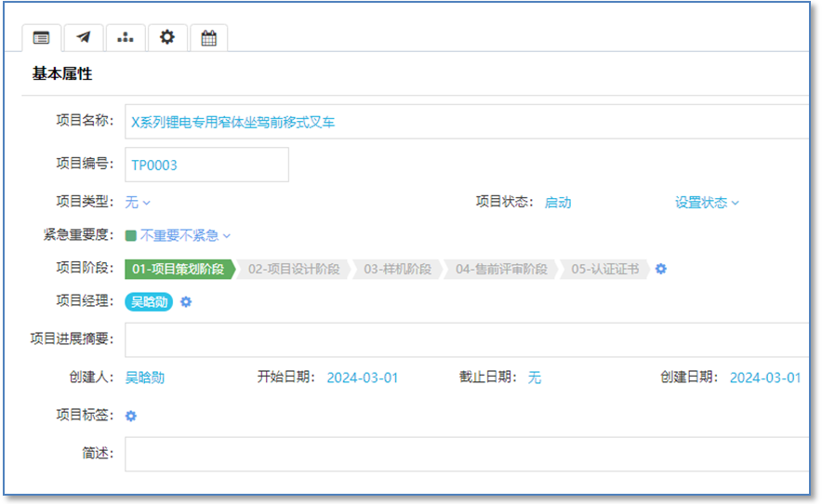Viewport: 822px width, 504px height.
Task: Open the settings gear tab
Action: point(167,37)
